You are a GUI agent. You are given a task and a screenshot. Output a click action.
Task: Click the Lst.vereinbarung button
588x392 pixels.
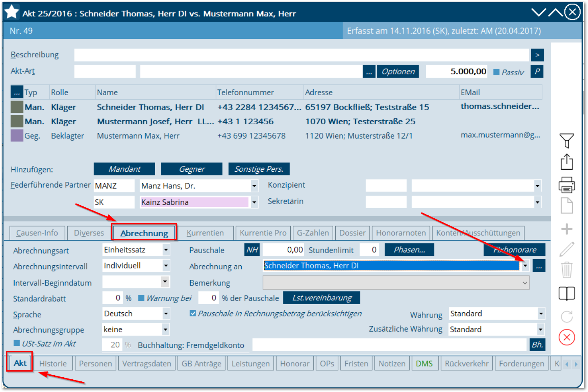[x=322, y=298]
